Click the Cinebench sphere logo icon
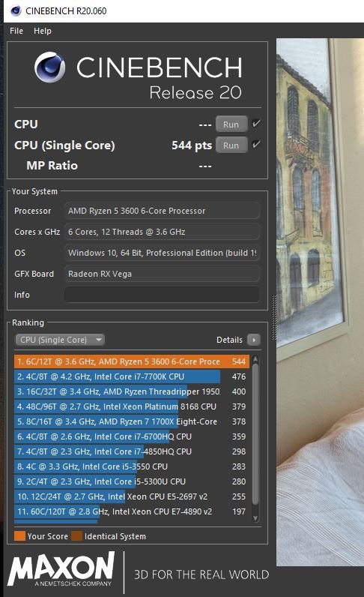 click(x=50, y=67)
